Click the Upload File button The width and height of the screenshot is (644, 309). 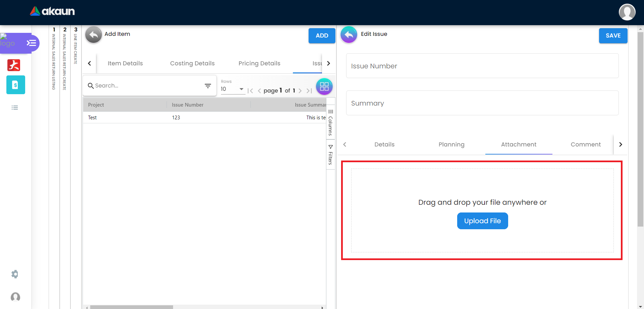point(482,221)
